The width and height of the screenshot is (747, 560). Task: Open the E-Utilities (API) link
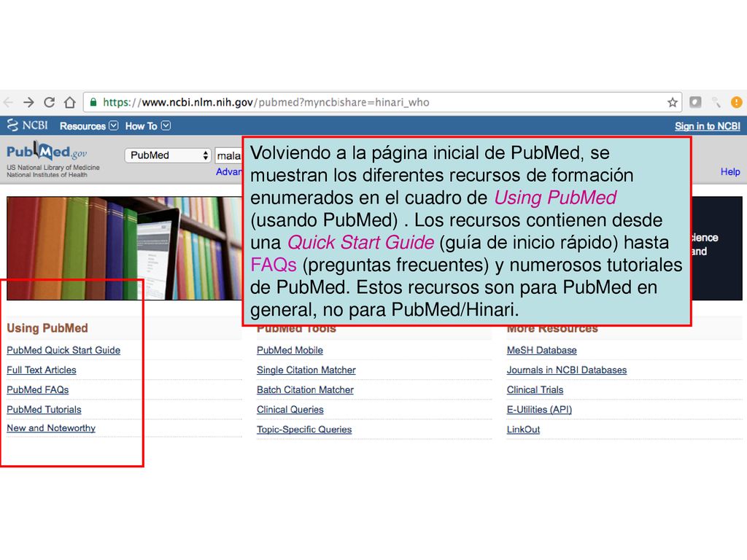539,410
